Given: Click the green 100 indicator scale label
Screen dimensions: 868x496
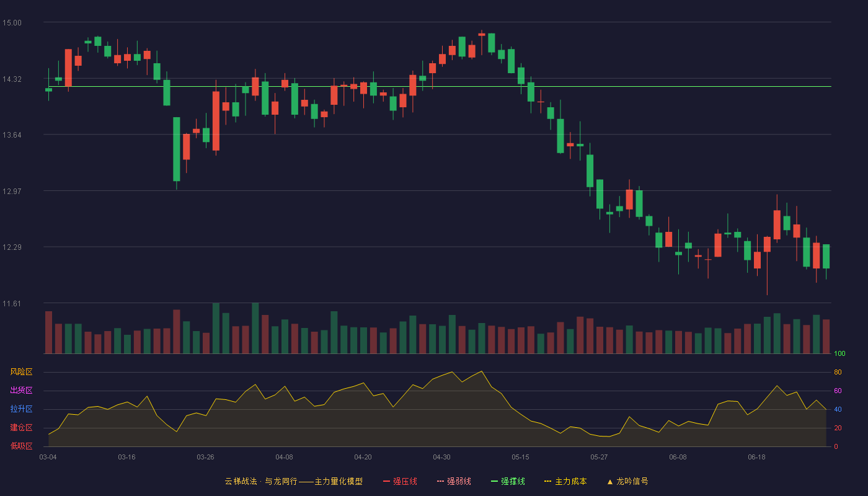Looking at the screenshot, I should coord(839,354).
